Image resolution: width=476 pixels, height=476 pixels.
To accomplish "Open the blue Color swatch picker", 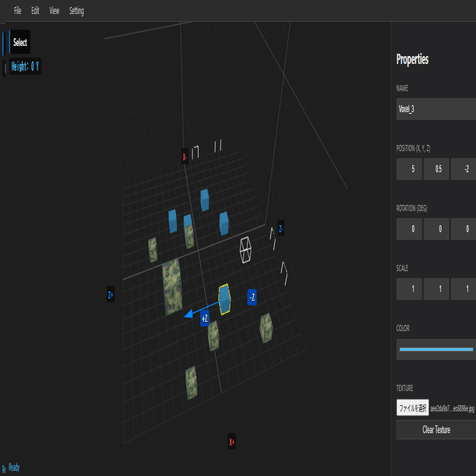I will [x=436, y=349].
